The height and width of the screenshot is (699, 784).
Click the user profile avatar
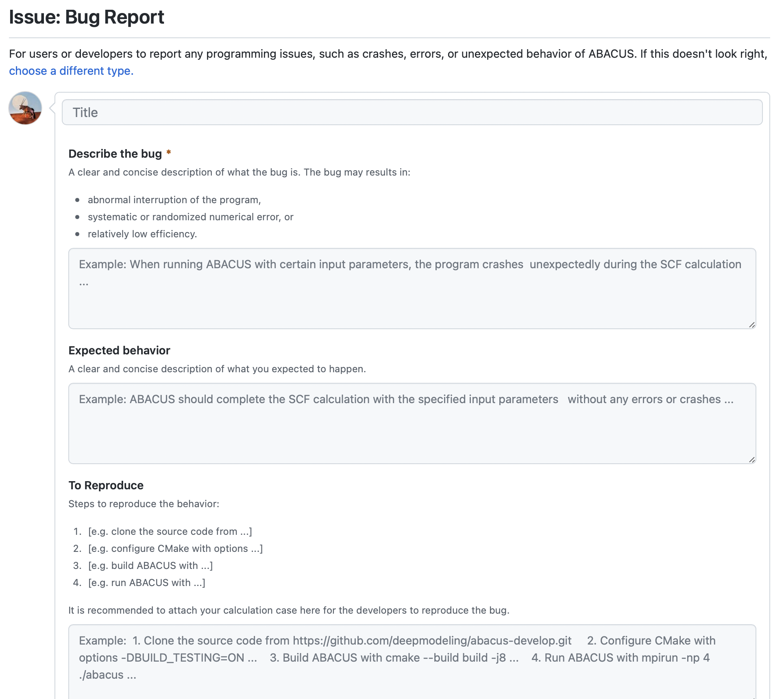25,108
